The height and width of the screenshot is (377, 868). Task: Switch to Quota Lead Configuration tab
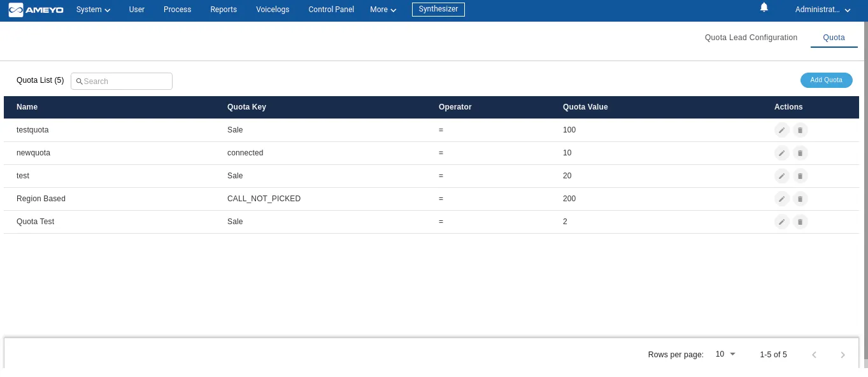[751, 38]
